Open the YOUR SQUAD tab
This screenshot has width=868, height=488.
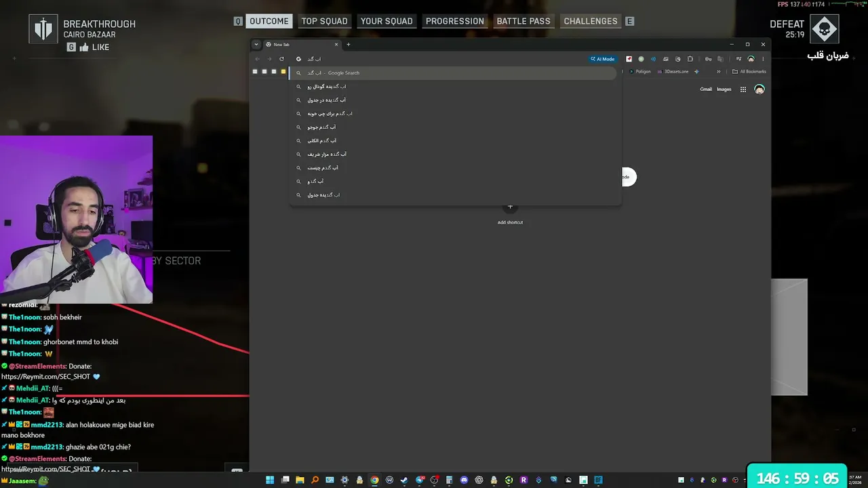click(387, 21)
